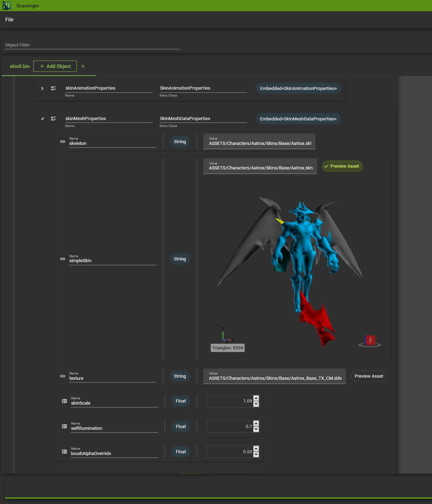This screenshot has width=432, height=504.
Task: Expand the skinAnimationProperties section
Action: tap(42, 88)
